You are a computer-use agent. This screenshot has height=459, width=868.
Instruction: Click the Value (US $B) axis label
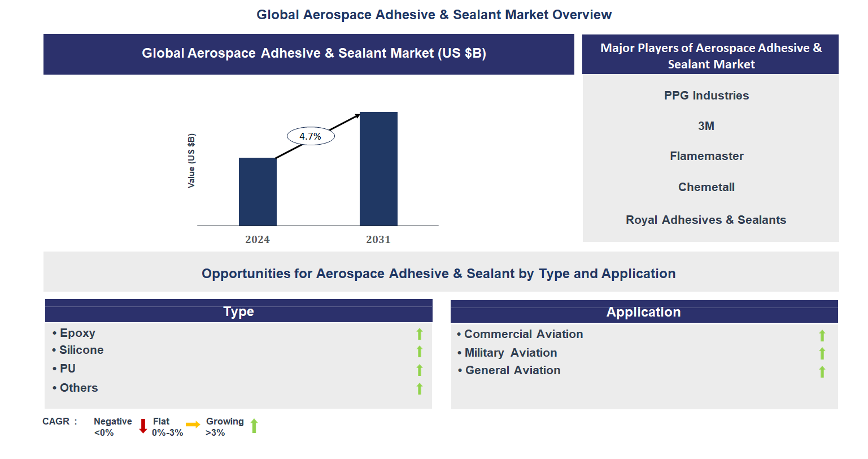pyautogui.click(x=193, y=160)
